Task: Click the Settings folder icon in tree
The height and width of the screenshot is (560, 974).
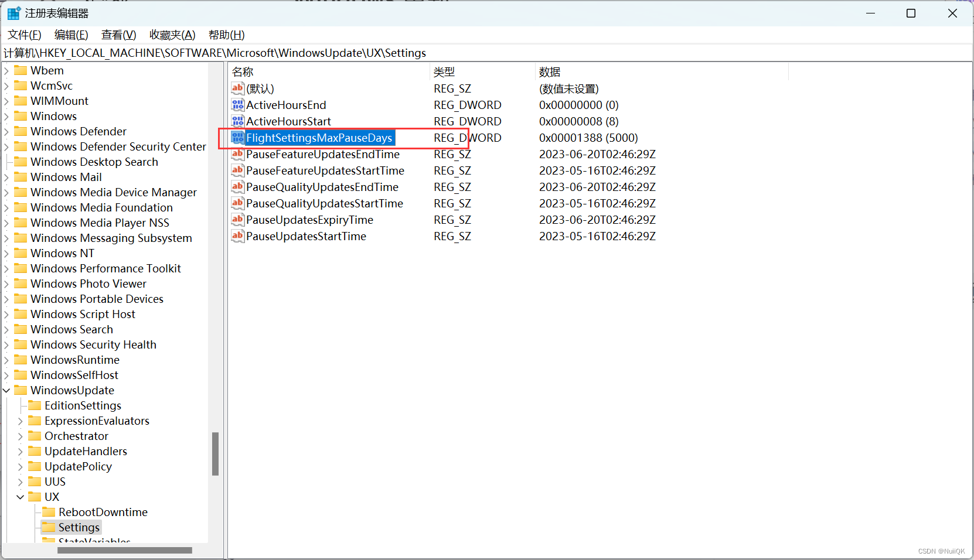Action: point(49,527)
